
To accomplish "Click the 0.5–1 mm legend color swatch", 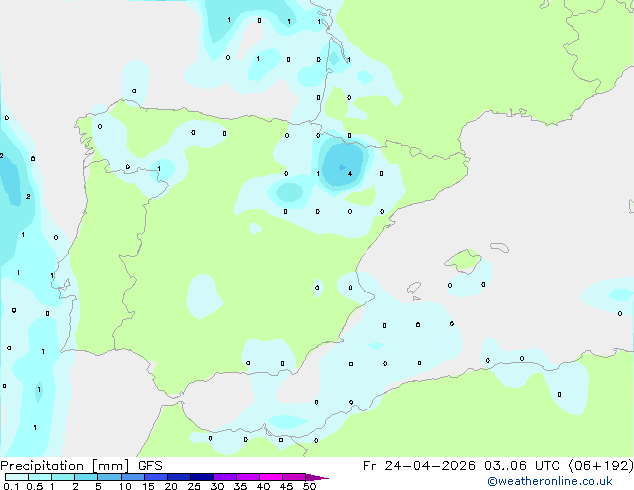I will 40,477.
